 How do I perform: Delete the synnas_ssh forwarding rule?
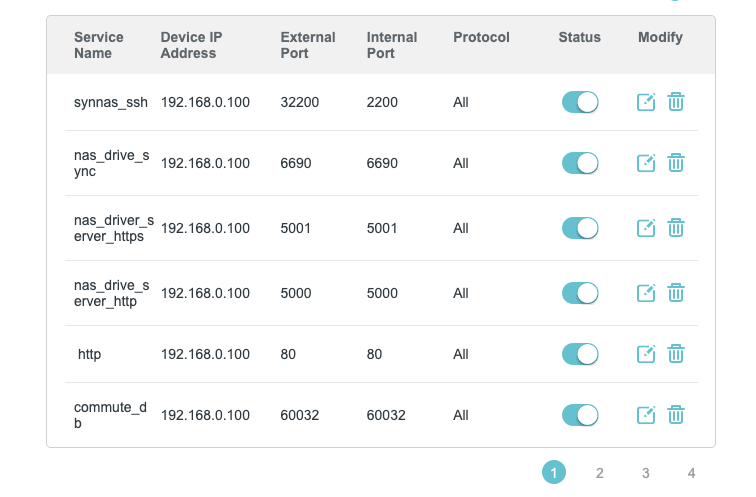[x=676, y=102]
